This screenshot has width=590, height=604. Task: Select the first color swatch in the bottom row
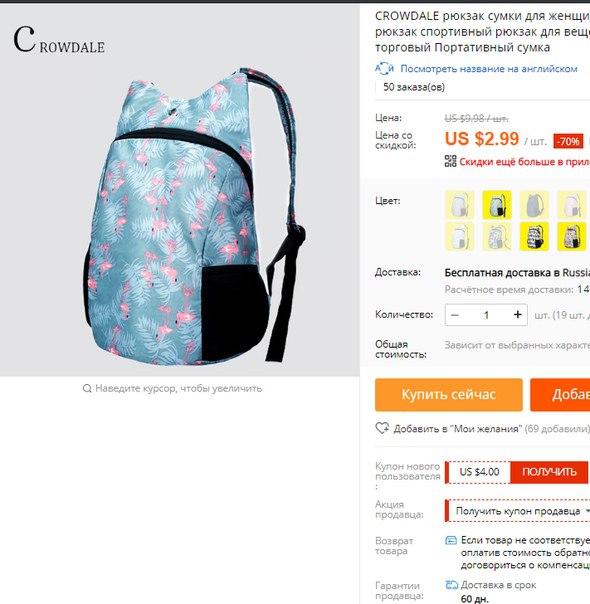point(460,236)
